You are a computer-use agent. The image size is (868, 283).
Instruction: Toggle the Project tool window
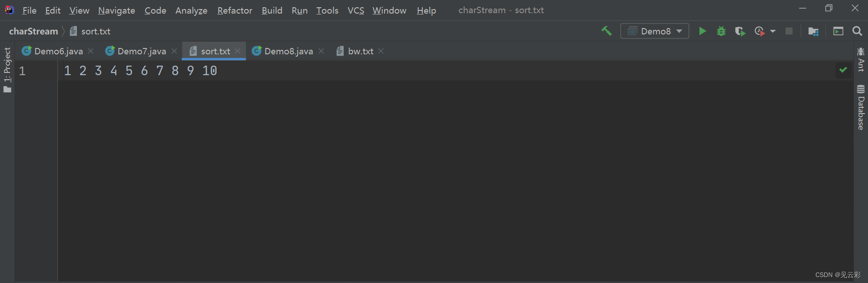[7, 70]
